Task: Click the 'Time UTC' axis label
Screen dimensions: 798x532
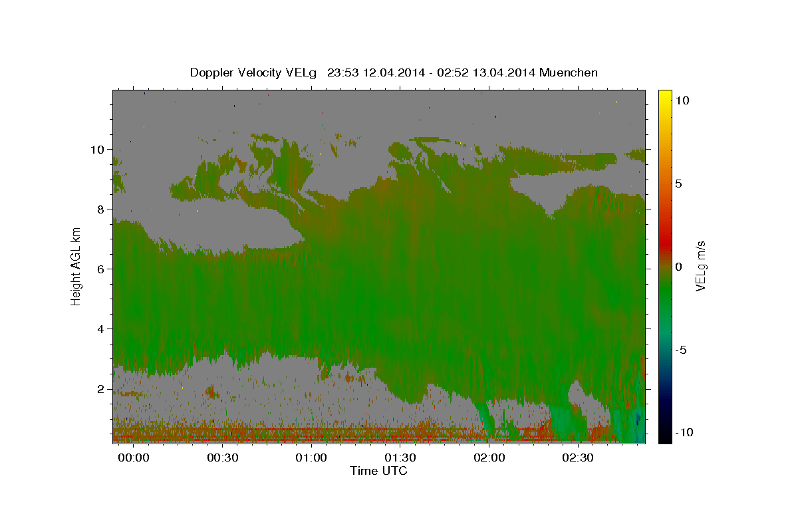Action: 379,471
